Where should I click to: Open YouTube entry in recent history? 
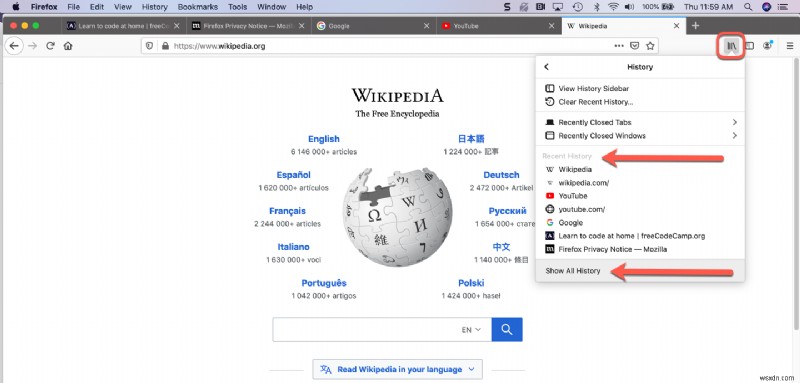pos(640,196)
